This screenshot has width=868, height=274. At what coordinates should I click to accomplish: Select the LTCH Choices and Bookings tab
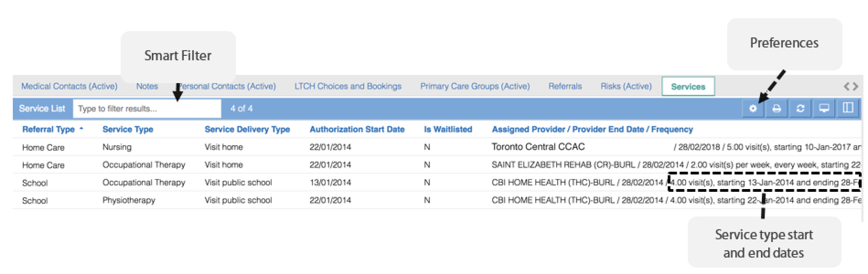click(348, 86)
